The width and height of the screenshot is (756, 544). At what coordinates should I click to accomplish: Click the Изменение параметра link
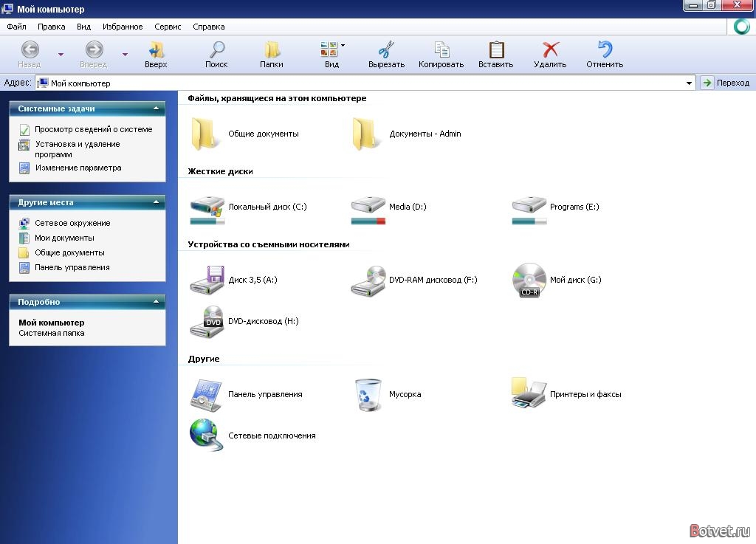(78, 168)
